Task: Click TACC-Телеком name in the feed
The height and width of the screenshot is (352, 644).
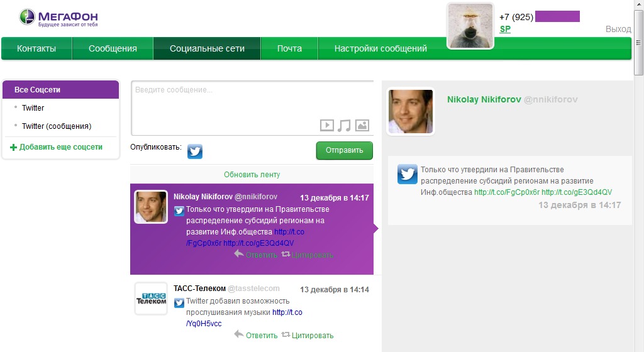Action: [199, 289]
